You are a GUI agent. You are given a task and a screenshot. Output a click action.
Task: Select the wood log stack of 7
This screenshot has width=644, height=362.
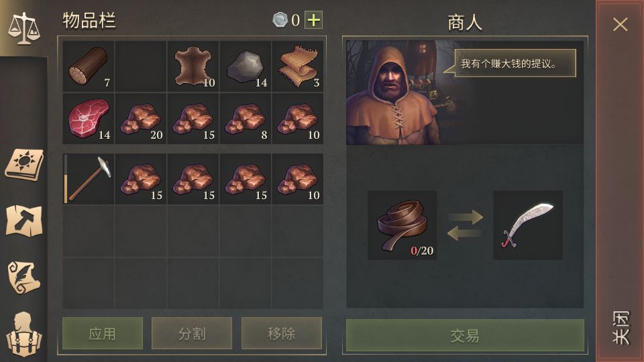point(89,66)
